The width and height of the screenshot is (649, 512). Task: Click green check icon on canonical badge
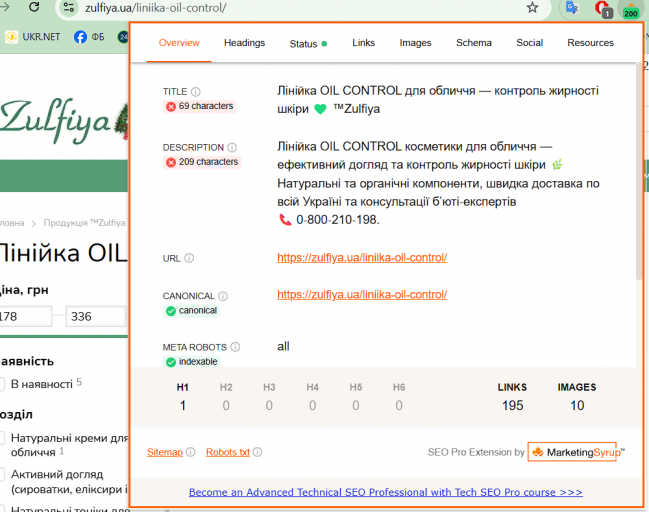pyautogui.click(x=171, y=311)
